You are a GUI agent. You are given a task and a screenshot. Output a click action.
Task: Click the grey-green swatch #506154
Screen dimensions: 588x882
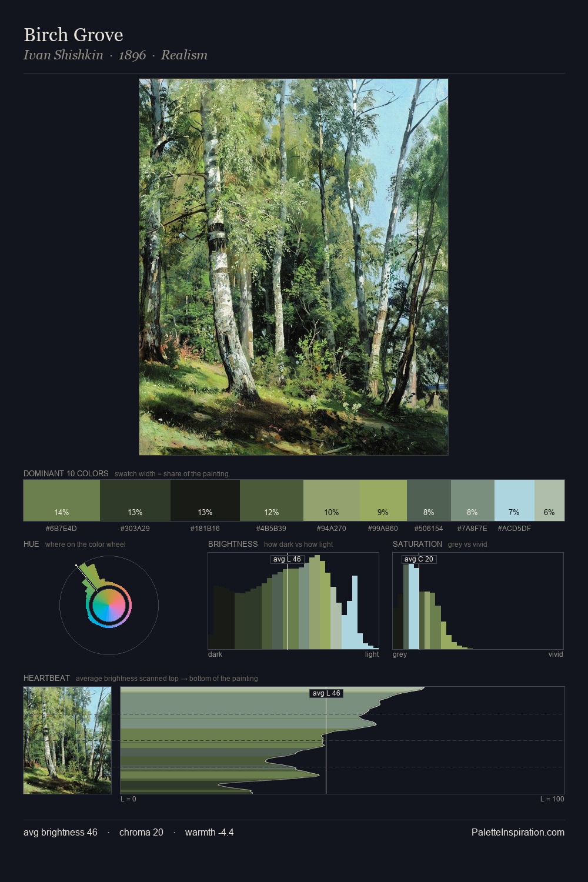(x=429, y=500)
